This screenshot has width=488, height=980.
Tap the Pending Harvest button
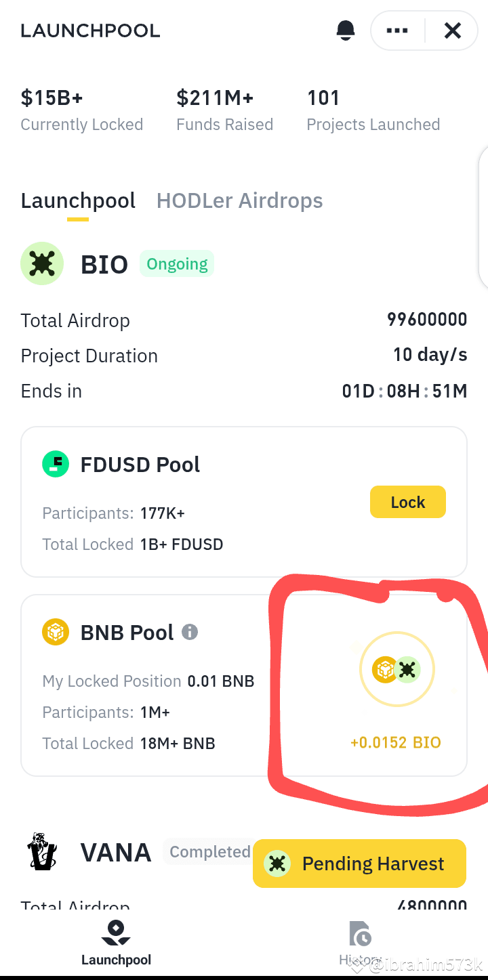pyautogui.click(x=359, y=864)
